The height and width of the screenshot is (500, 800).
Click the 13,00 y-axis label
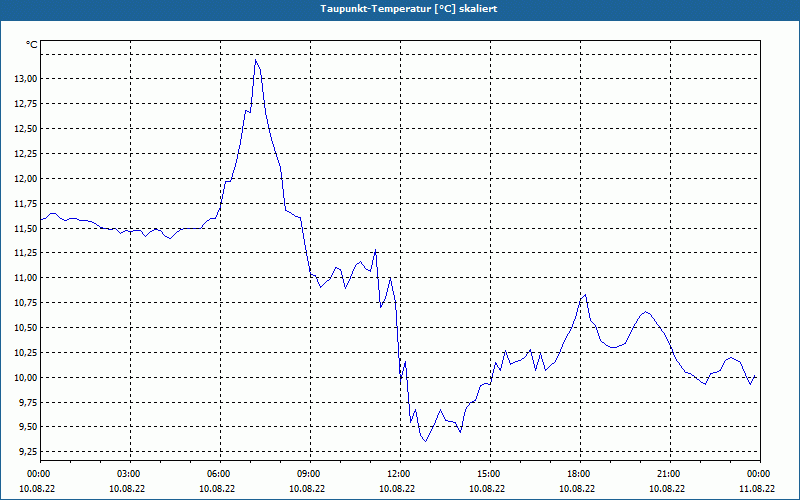click(x=26, y=79)
